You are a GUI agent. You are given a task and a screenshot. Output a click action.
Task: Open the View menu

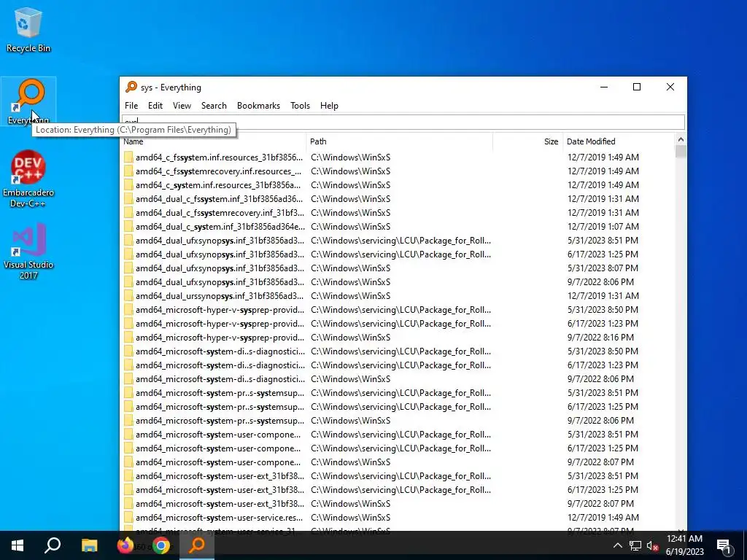click(x=182, y=106)
